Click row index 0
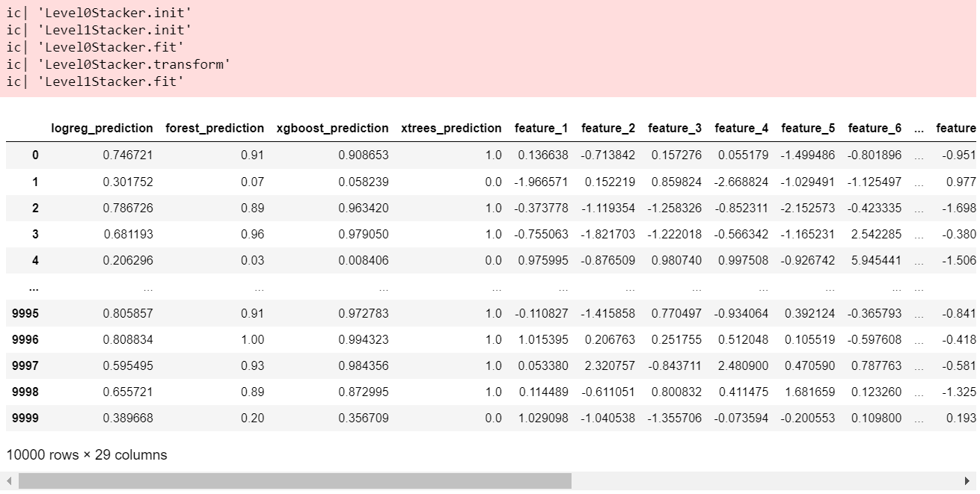The image size is (980, 494). [x=35, y=155]
